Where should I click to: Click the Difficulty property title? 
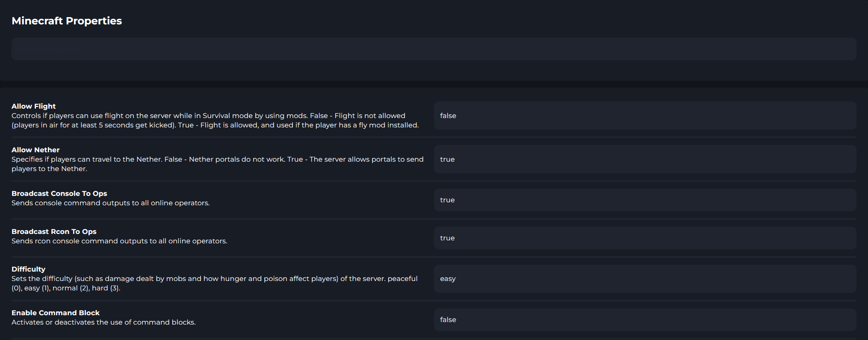click(28, 269)
